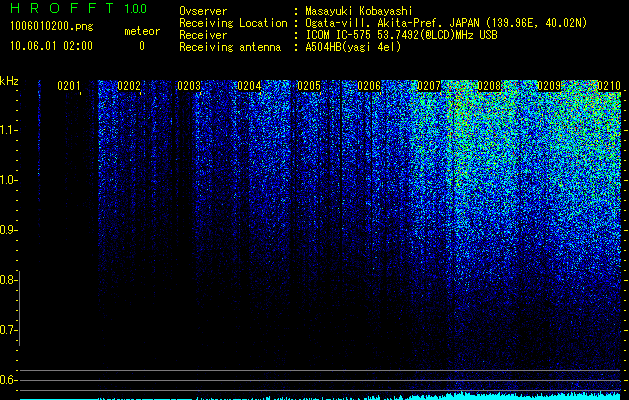The width and height of the screenshot is (629, 400).
Task: Click the 0.7 frequency axis label
Action: [x=8, y=330]
